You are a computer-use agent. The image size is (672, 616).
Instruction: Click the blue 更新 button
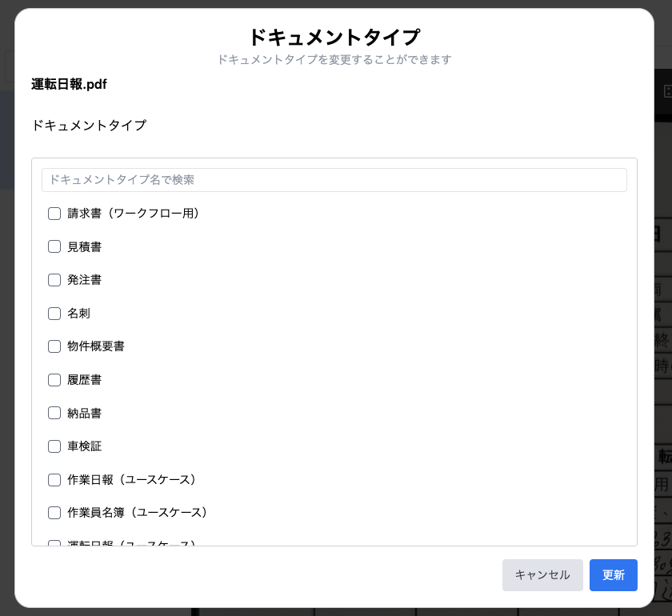pos(614,575)
